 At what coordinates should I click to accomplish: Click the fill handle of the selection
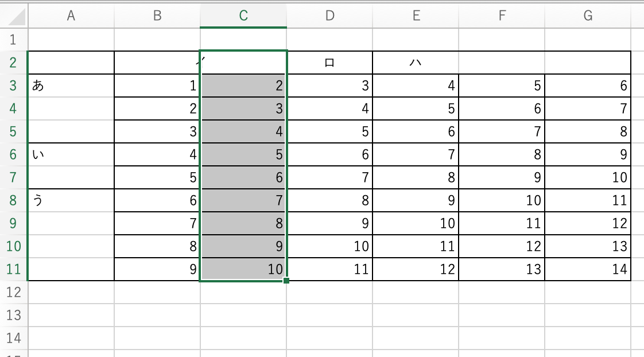[286, 281]
